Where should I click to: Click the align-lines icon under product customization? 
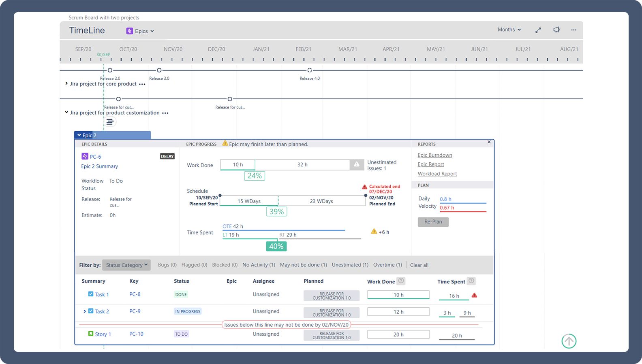click(110, 122)
